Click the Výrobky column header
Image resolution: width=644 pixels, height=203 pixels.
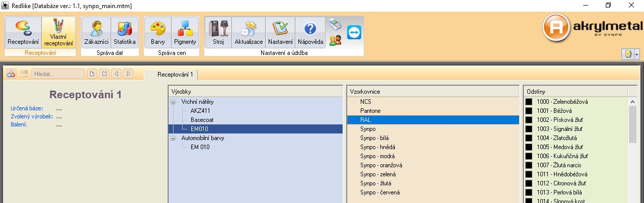(x=255, y=92)
